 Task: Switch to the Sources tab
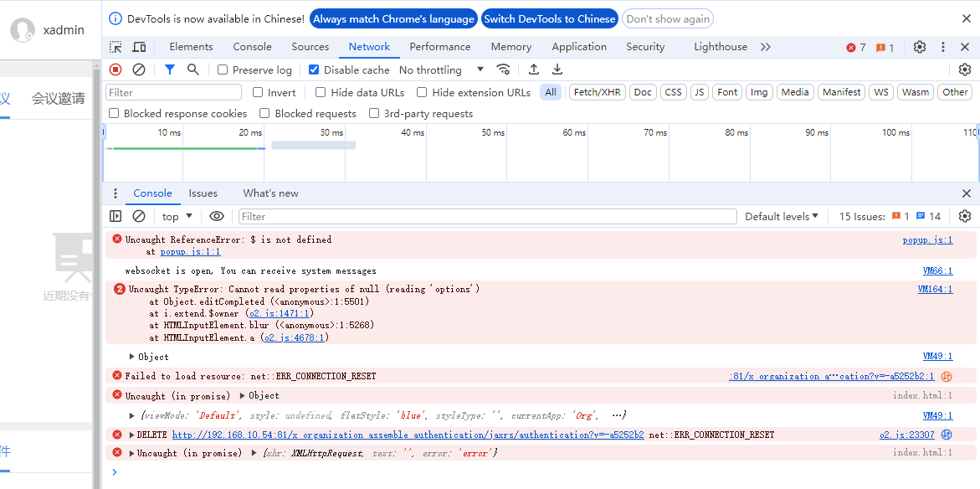point(310,47)
